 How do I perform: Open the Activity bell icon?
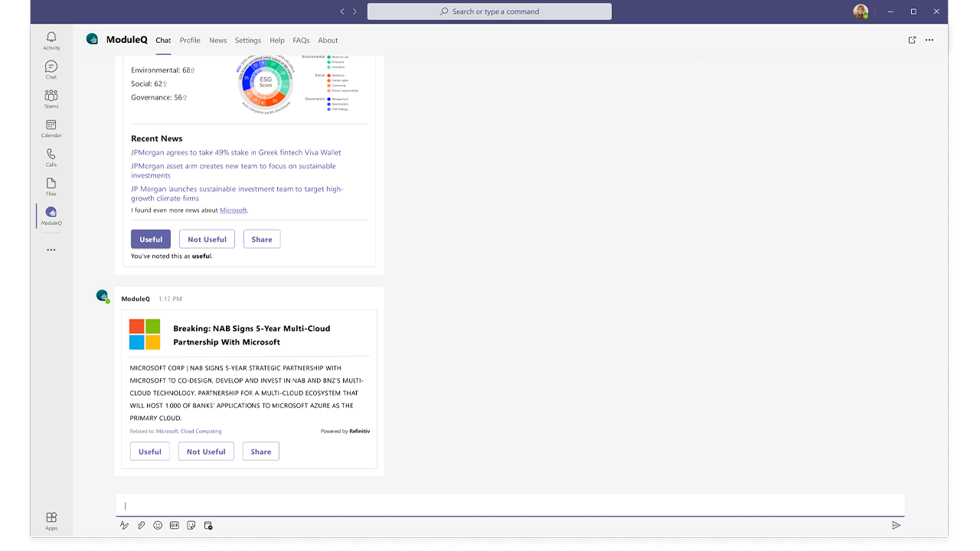pos(51,41)
